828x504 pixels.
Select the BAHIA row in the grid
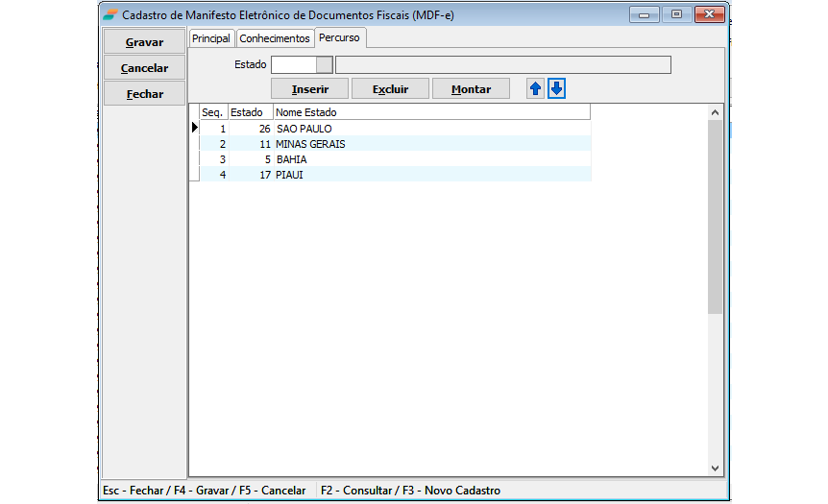coord(291,159)
